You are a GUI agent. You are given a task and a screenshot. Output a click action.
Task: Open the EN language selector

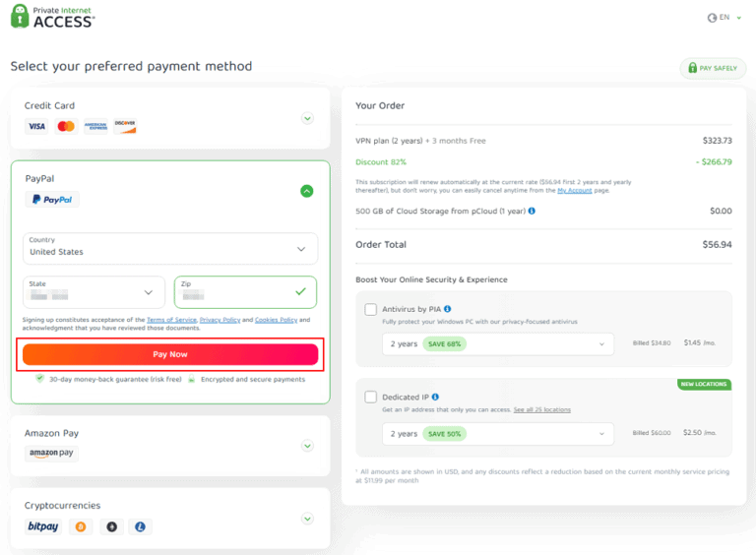pos(719,18)
